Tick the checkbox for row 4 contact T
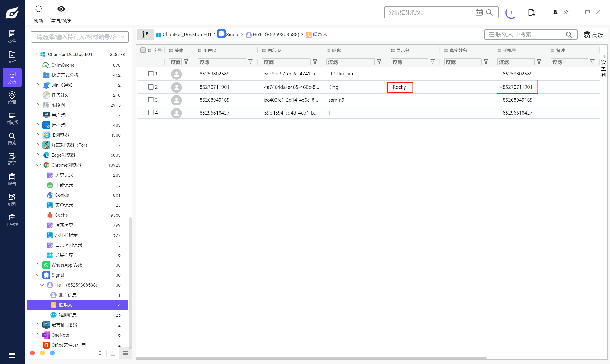610x364 pixels. coord(151,113)
